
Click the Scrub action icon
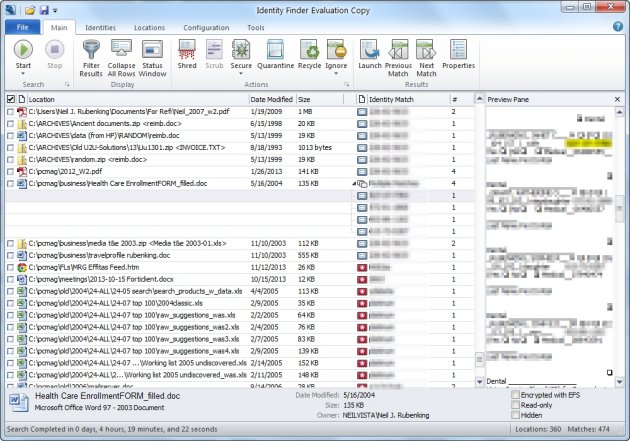coord(214,50)
